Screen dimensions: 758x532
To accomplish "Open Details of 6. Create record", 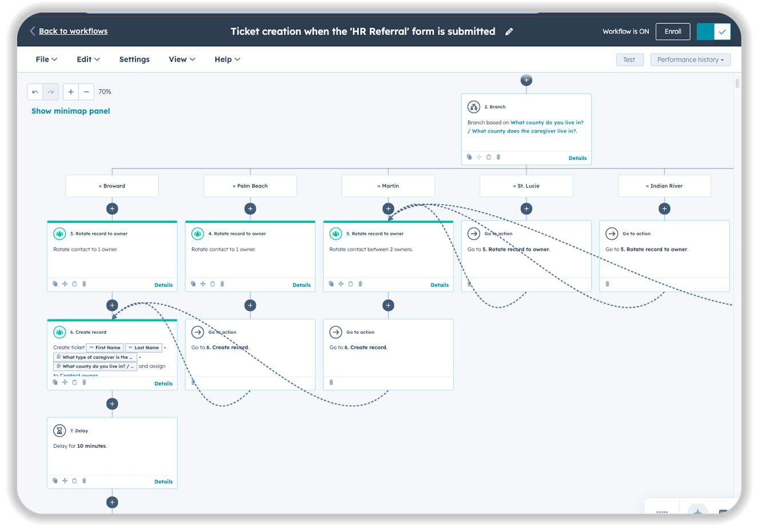I will tap(163, 383).
